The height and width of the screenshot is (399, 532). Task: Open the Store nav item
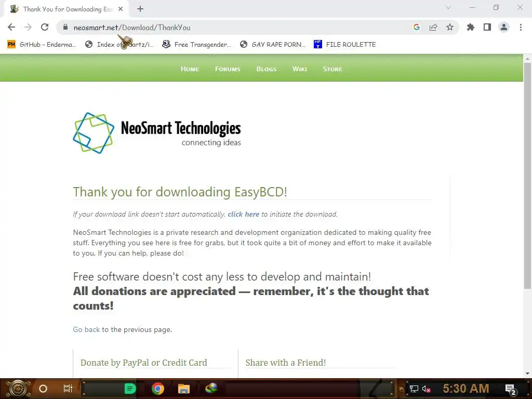pyautogui.click(x=332, y=69)
